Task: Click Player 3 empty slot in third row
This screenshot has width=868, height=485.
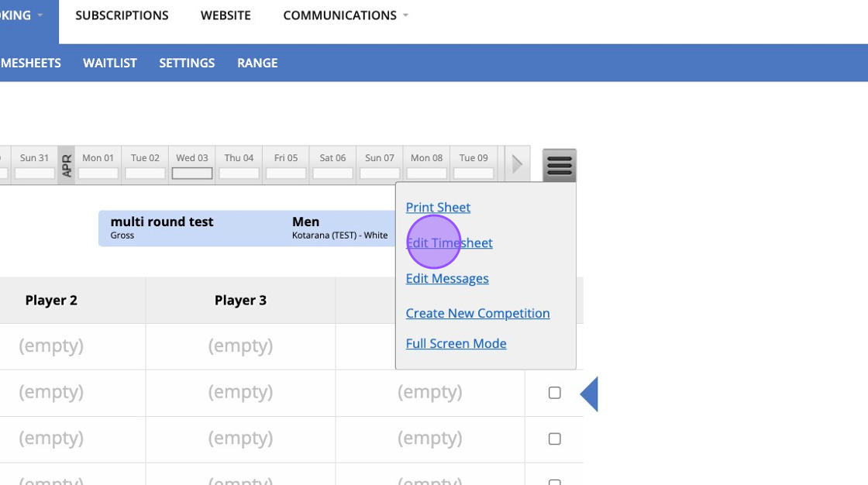Action: 240,439
